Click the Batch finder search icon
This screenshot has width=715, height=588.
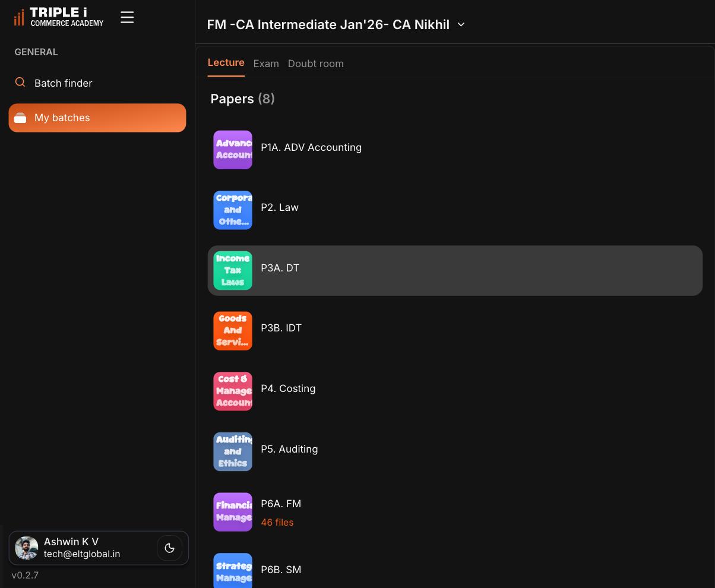click(20, 83)
